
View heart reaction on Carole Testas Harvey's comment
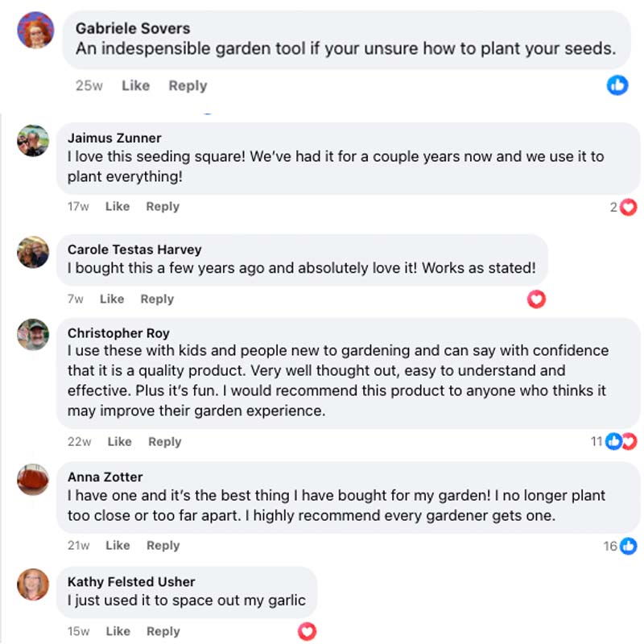click(536, 299)
